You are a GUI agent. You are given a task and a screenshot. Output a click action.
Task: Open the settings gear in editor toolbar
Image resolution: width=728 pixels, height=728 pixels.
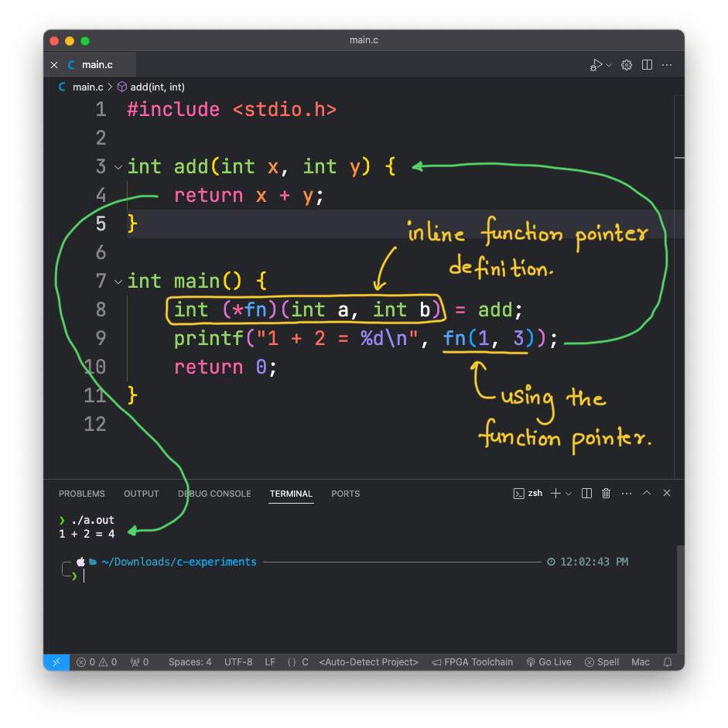627,65
